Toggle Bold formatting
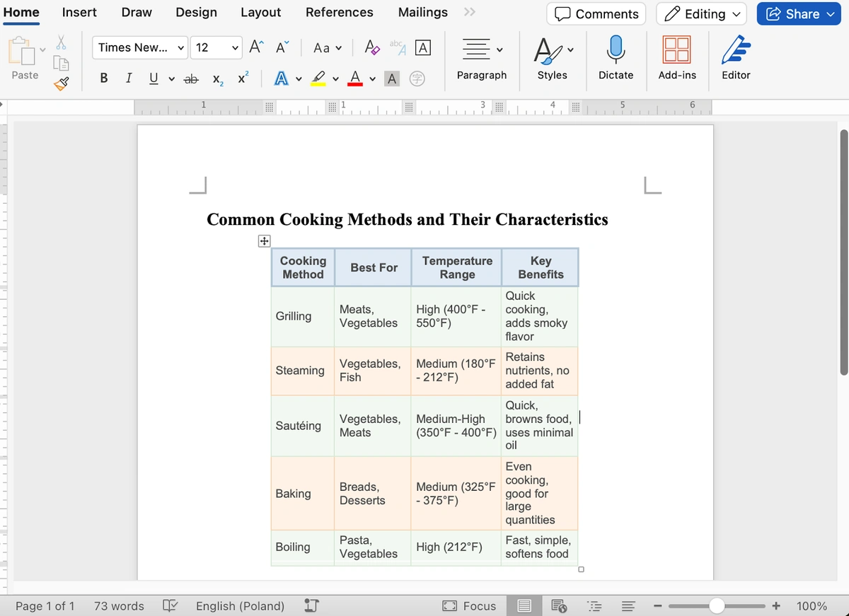Screen dimensions: 849x616 (105, 79)
